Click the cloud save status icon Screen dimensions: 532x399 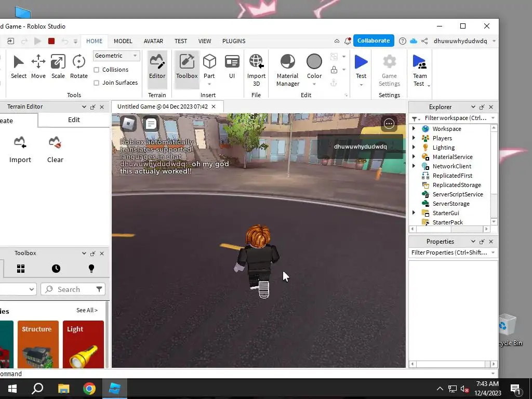pos(414,41)
